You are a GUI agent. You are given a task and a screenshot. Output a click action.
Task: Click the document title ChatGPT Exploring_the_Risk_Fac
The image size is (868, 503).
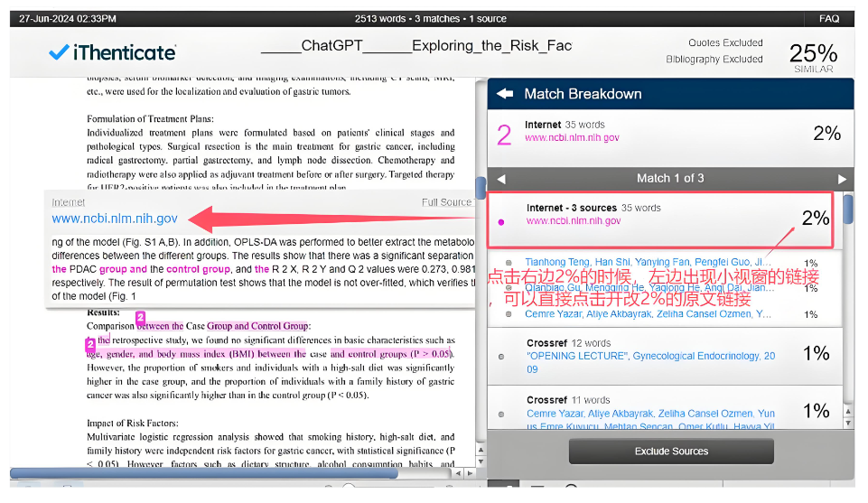coord(416,46)
